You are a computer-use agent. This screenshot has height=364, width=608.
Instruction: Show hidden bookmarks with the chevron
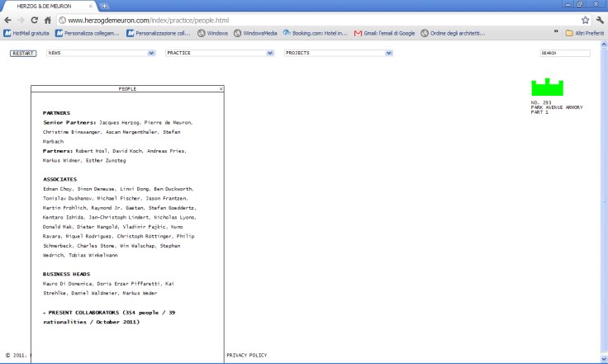click(x=556, y=33)
